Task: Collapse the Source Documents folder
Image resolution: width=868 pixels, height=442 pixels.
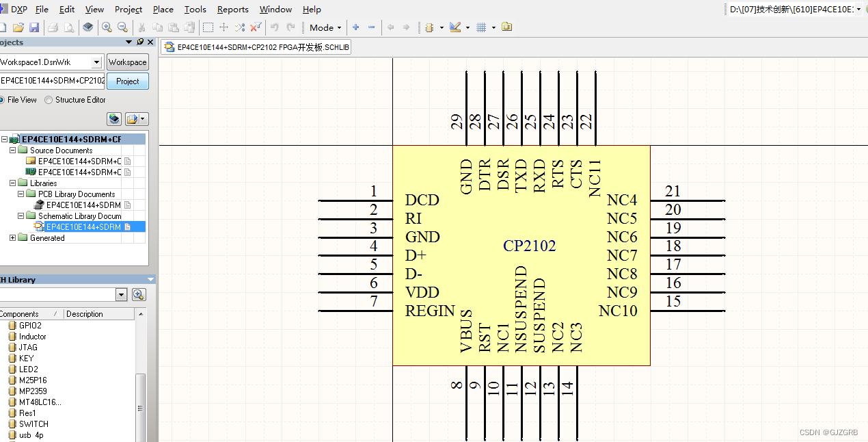Action: point(12,150)
